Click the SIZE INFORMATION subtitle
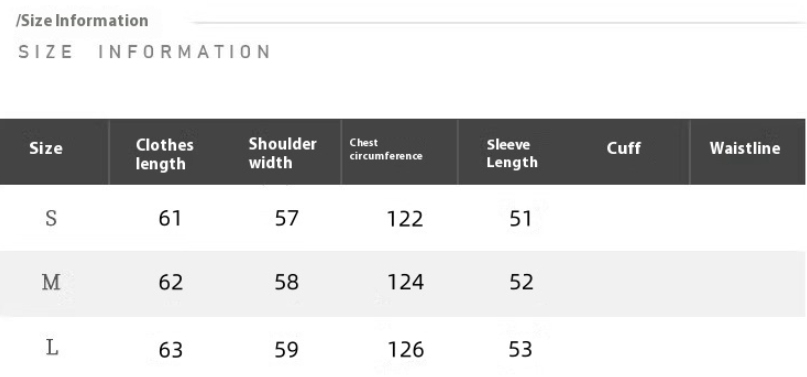 [145, 52]
